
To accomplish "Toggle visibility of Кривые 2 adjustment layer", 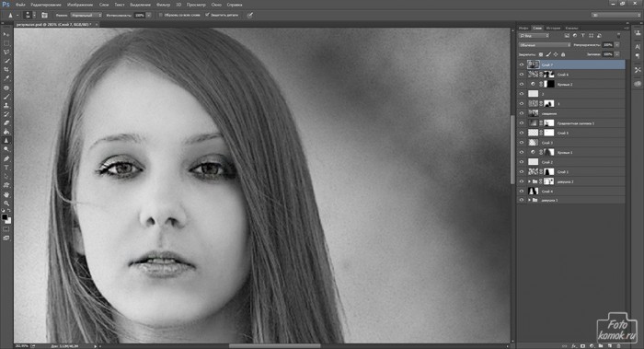I will coord(522,84).
